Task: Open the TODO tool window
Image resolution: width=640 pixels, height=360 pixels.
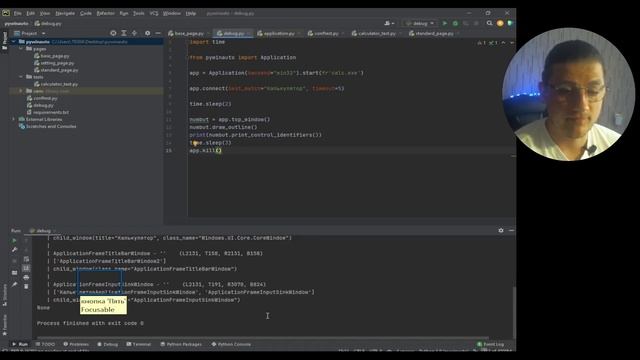Action: pyautogui.click(x=45, y=344)
